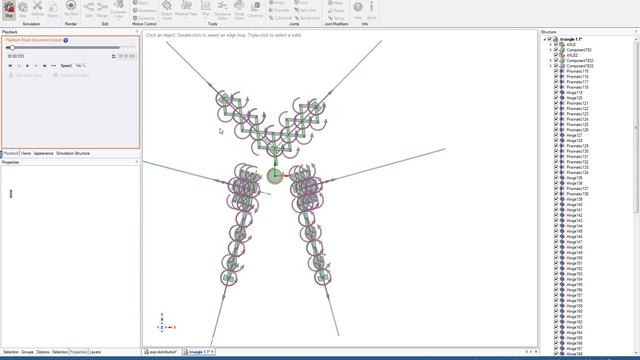Screen dimensions: 640x360
Task: Select Prismatic134 in the Structure tree
Action: coord(577,172)
